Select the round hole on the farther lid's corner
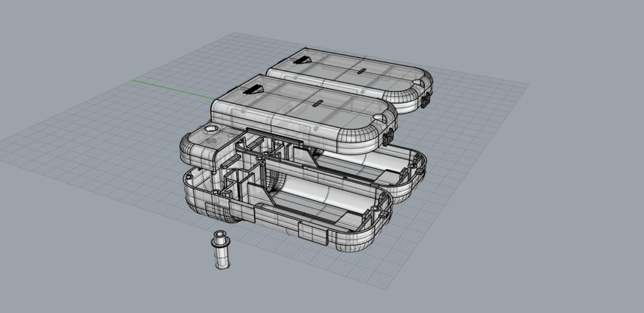644x313 pixels. [x=417, y=82]
